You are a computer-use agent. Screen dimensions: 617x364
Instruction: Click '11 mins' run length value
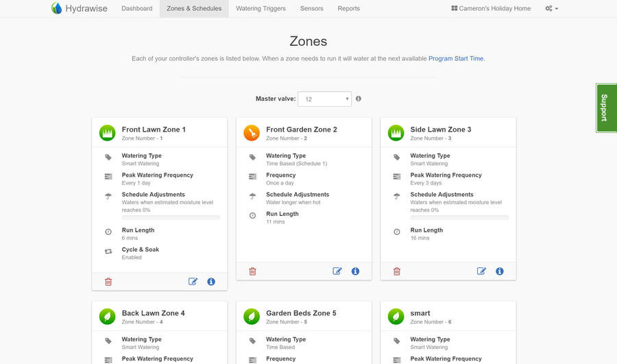tap(275, 222)
